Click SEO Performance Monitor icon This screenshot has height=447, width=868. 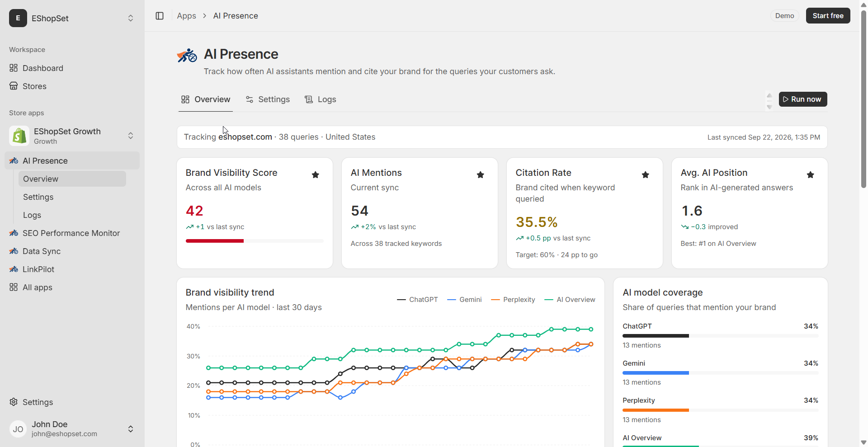coord(14,233)
